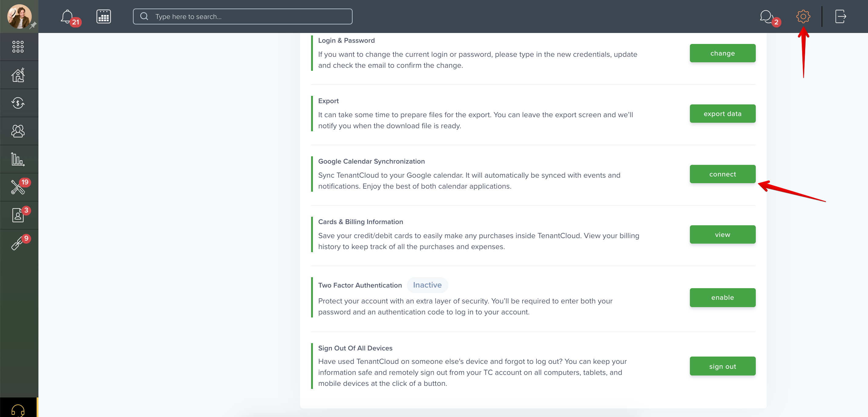This screenshot has height=417, width=868.
Task: Open the sidebar icon with badge 9
Action: click(x=17, y=244)
